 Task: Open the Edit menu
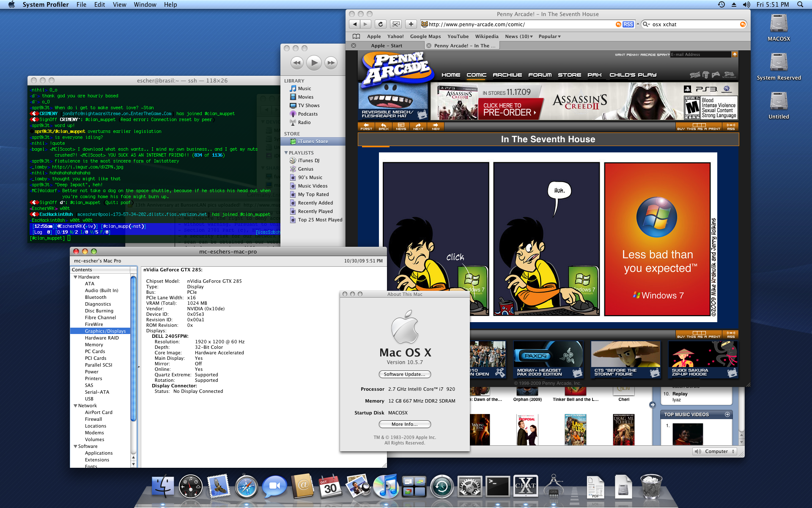point(99,5)
